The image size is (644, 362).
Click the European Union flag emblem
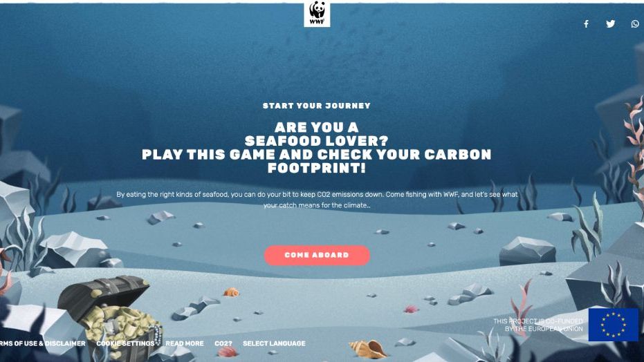click(x=613, y=325)
